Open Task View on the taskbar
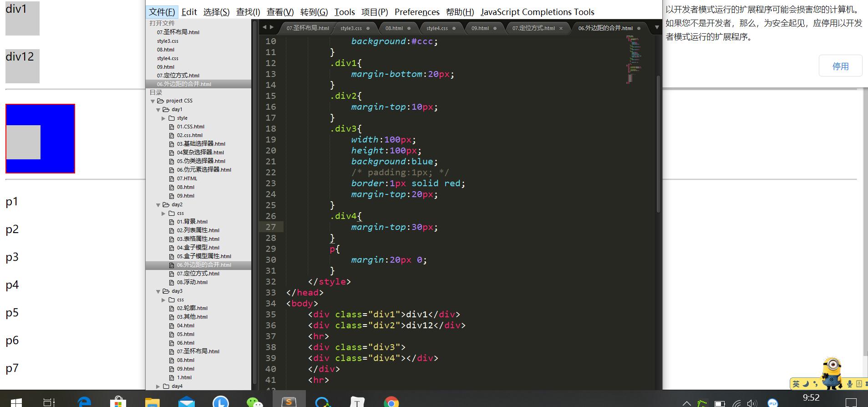The height and width of the screenshot is (407, 868). tap(49, 402)
